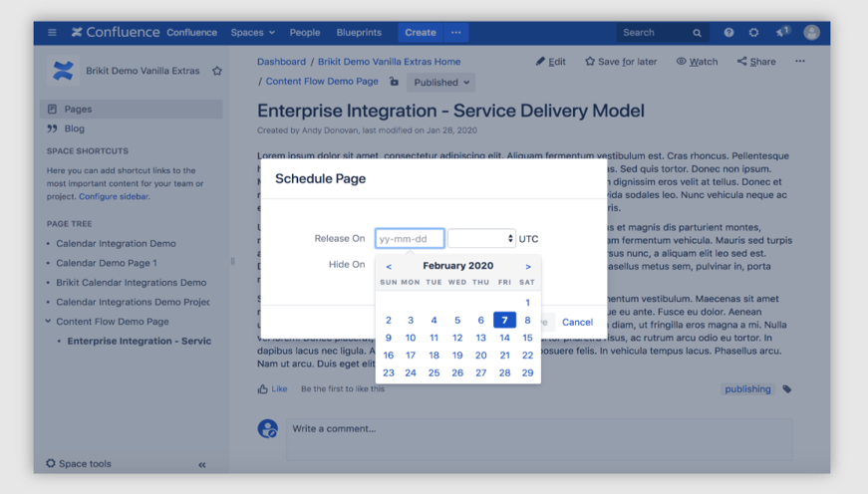The width and height of the screenshot is (868, 494).
Task: Select February 29 in the calendar
Action: tap(527, 372)
